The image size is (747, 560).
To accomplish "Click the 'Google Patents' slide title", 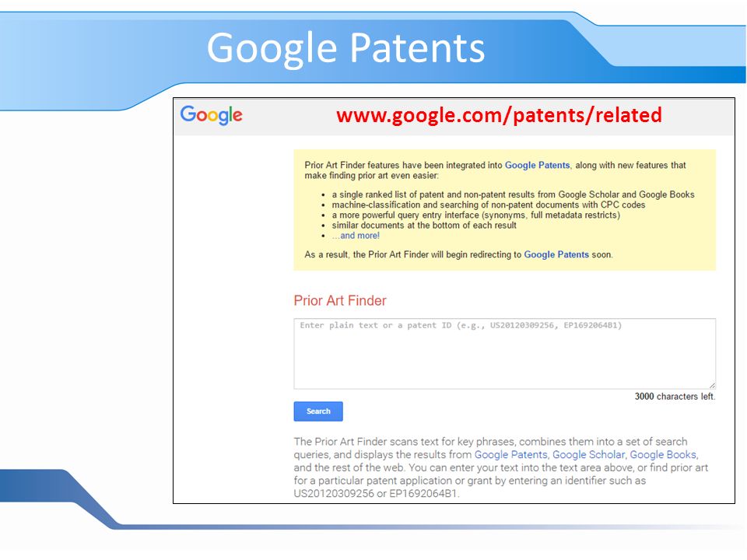I will click(345, 47).
